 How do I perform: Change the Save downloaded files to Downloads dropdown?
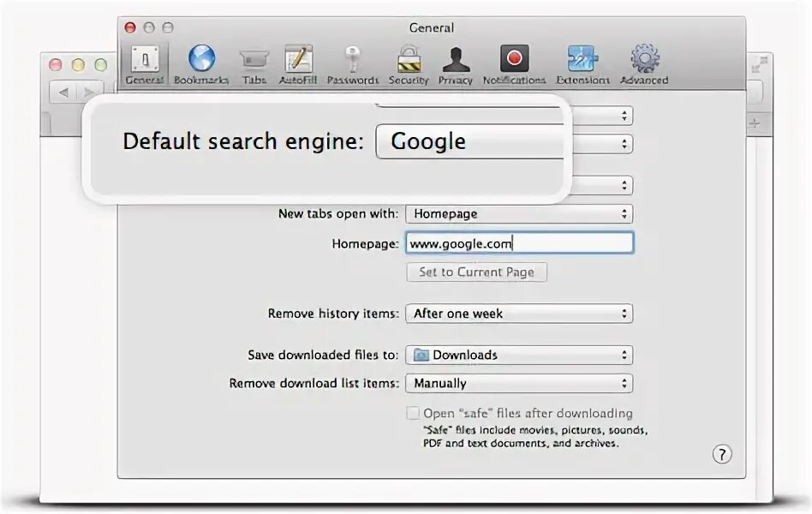click(519, 355)
